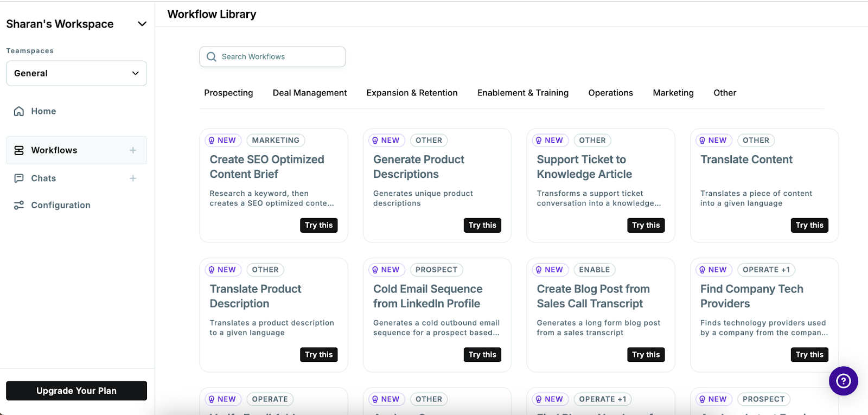Image resolution: width=868 pixels, height=415 pixels.
Task: Open Cold Email Sequence from LinkedIn Profile title
Action: [x=428, y=296]
